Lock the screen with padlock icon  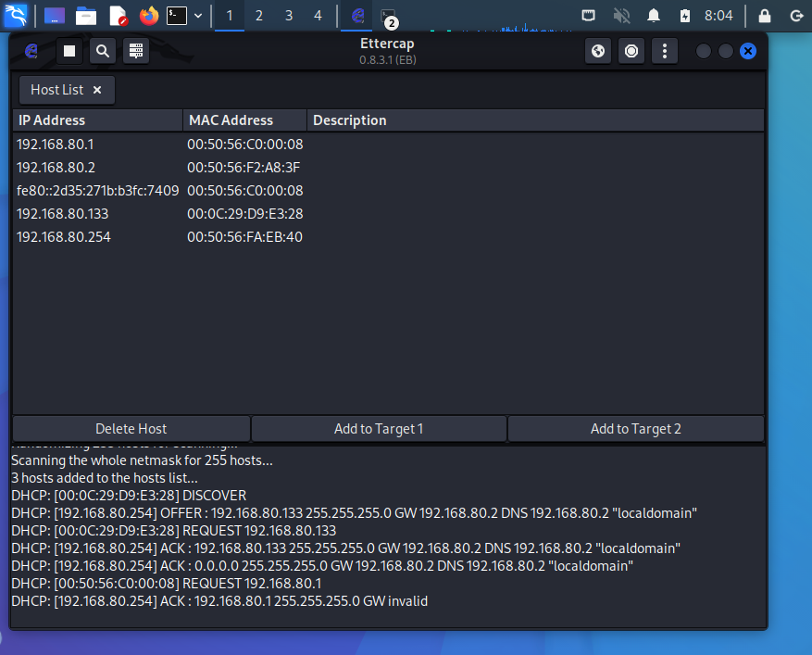tap(765, 16)
